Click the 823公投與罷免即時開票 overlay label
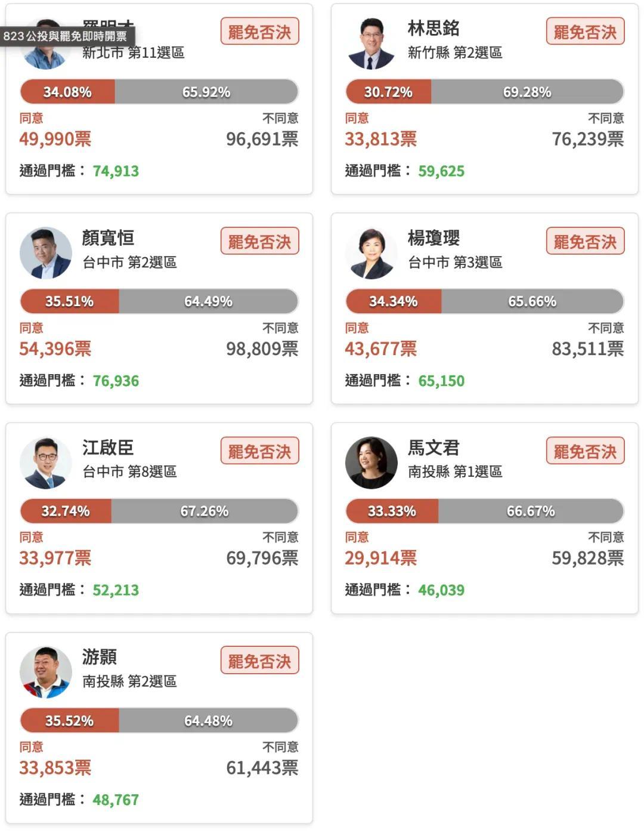The image size is (644, 836). coord(67,36)
